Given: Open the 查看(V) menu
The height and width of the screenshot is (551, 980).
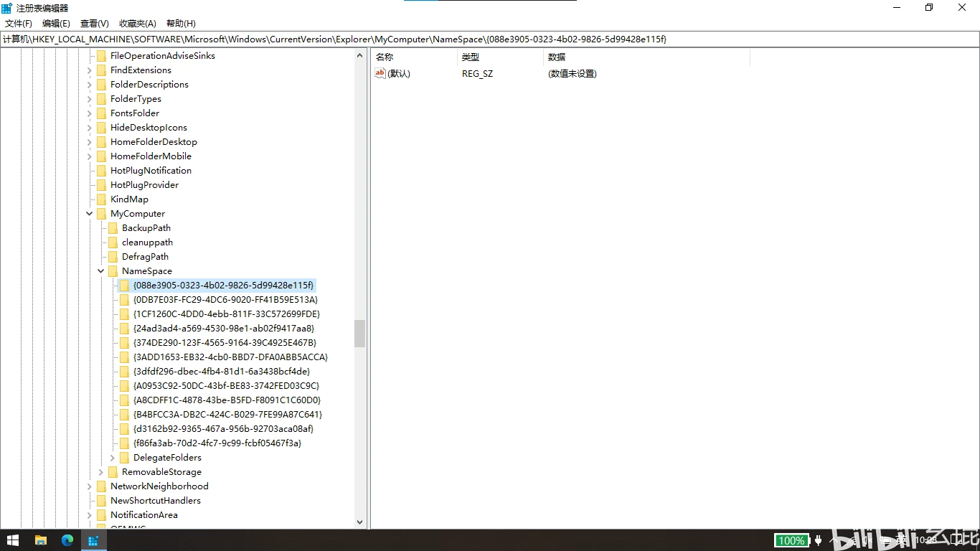Looking at the screenshot, I should click(x=95, y=24).
